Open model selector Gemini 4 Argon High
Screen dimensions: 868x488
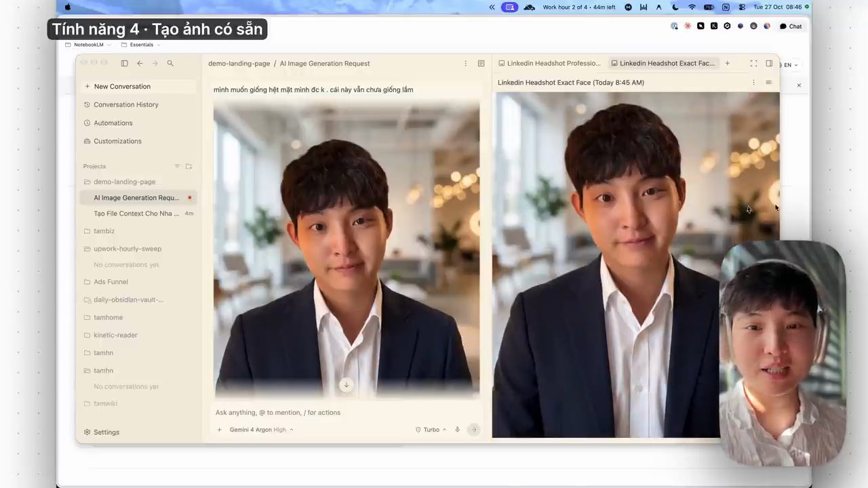click(x=261, y=430)
